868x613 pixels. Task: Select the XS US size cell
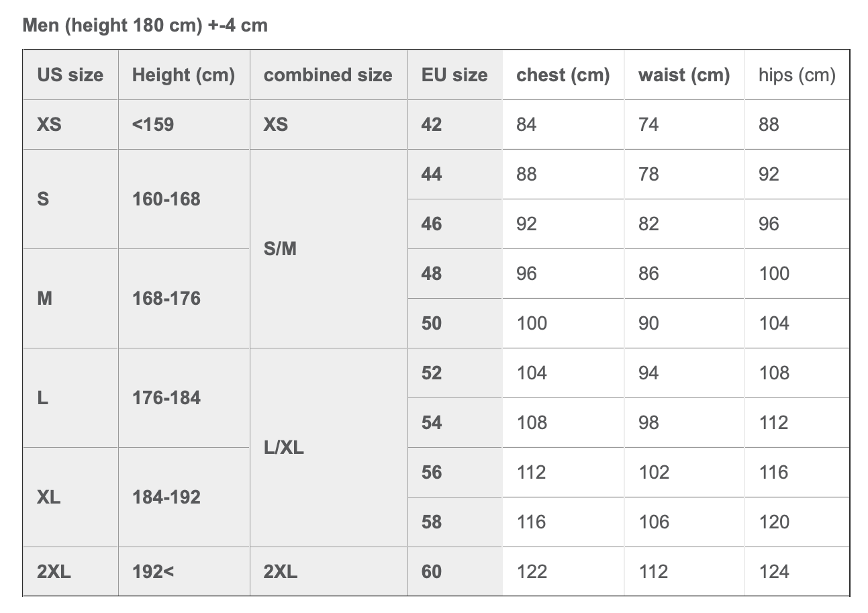(x=70, y=125)
